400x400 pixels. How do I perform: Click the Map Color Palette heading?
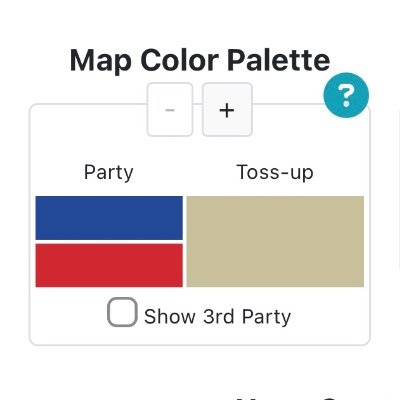pyautogui.click(x=200, y=61)
